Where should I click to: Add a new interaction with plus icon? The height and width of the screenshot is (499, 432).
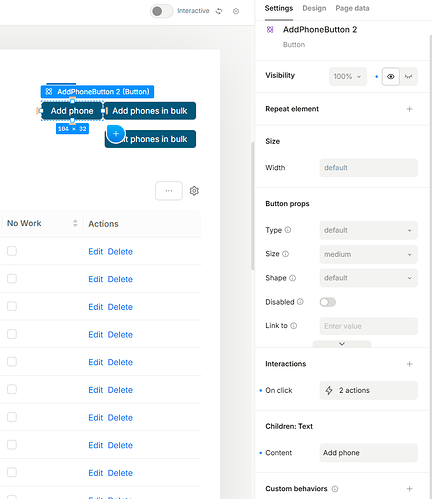(409, 364)
